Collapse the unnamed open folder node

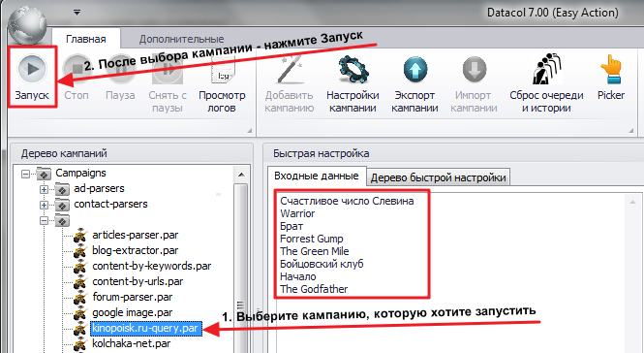(44, 220)
